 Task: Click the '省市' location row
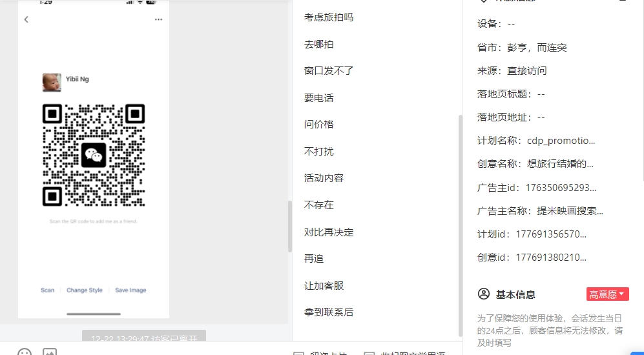tap(522, 48)
